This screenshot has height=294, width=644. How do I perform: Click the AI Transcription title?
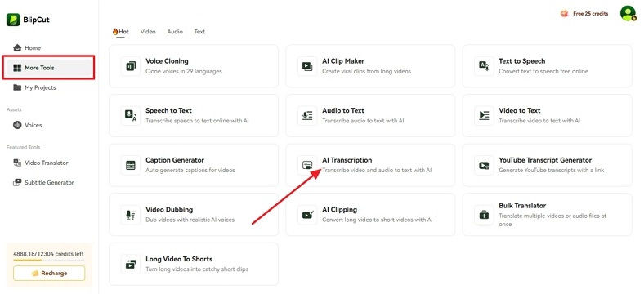(347, 160)
